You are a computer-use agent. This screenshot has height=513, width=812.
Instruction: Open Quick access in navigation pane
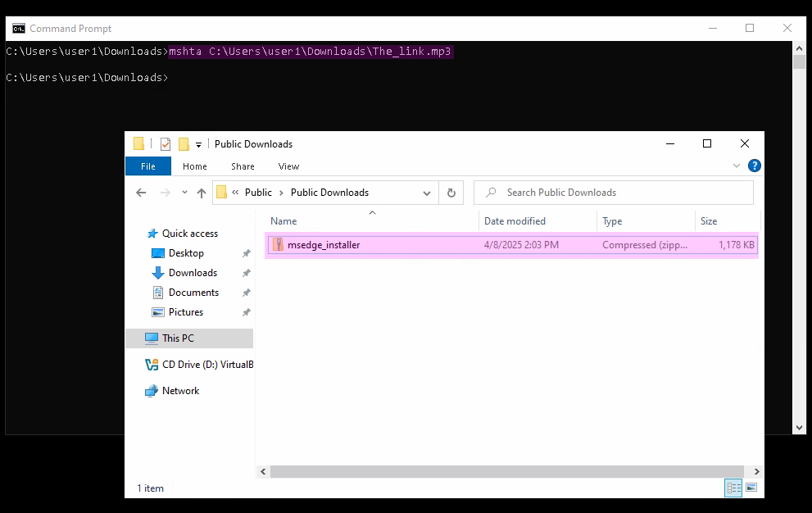point(190,234)
